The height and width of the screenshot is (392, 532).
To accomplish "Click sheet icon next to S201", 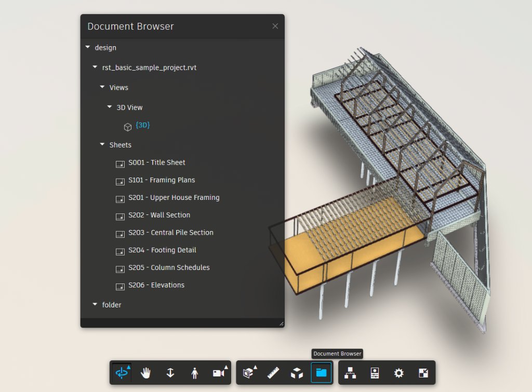I will 120,199.
